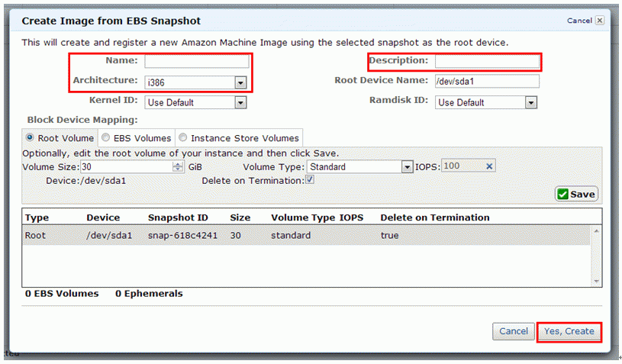
Task: Select the EBS Volumes radio button
Action: pyautogui.click(x=105, y=137)
